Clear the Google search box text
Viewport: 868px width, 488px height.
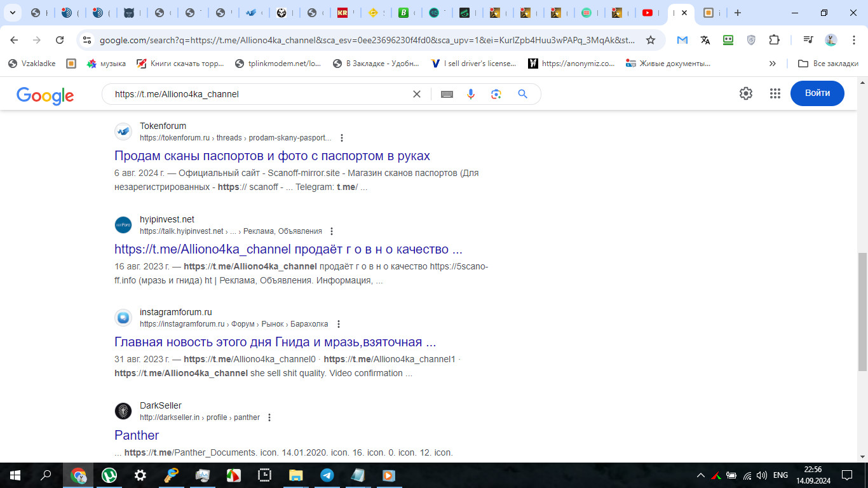(x=417, y=94)
